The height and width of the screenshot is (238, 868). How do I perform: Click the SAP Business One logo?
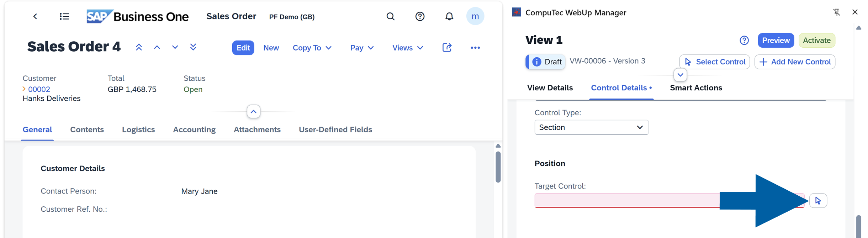click(137, 16)
